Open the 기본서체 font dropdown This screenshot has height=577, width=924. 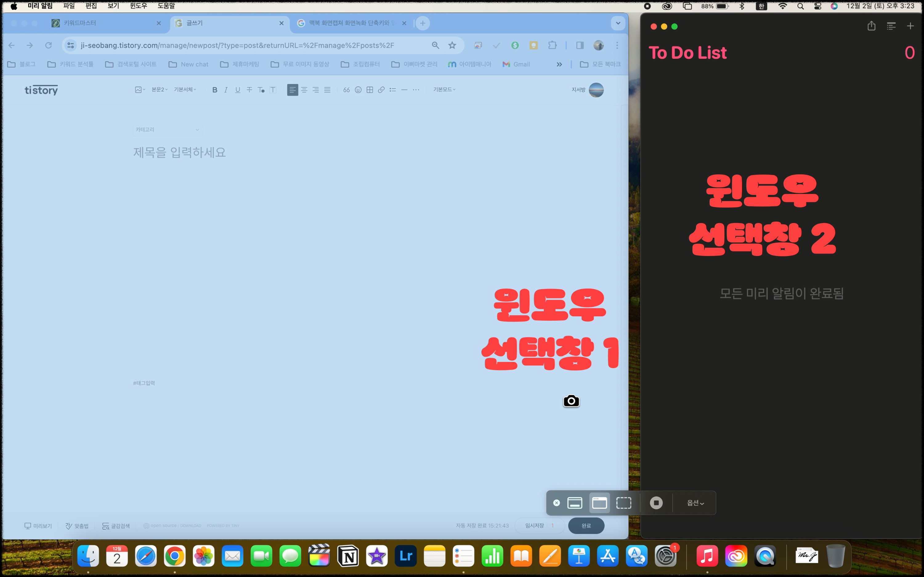tap(185, 90)
